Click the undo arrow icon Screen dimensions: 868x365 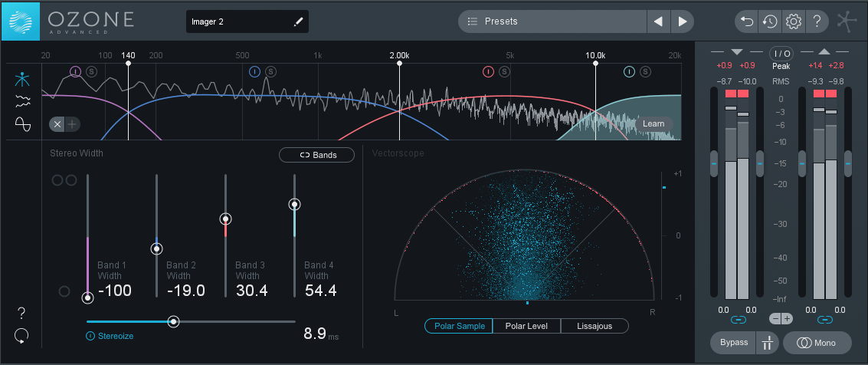click(x=747, y=21)
